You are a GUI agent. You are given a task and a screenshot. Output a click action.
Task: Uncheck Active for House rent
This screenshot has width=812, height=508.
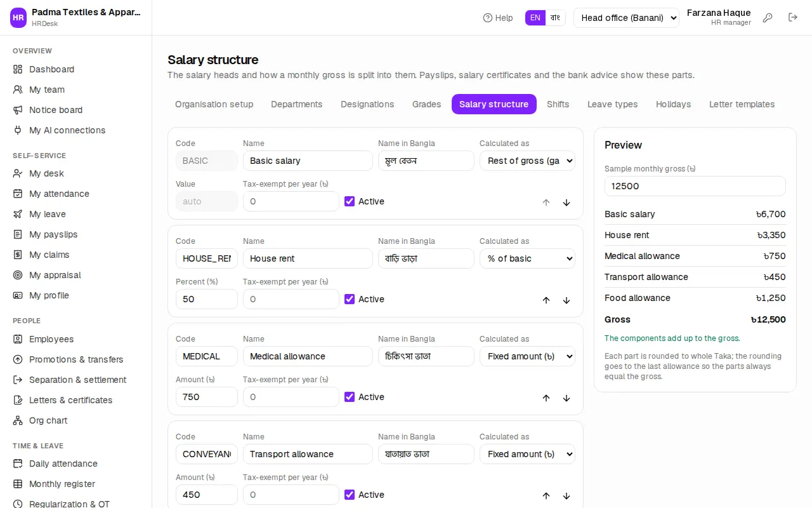(x=350, y=299)
